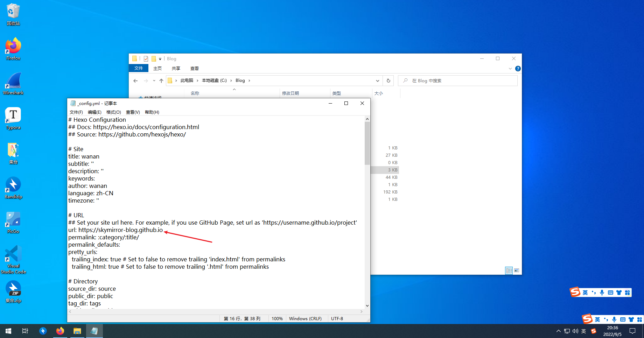Expand the chevron after 此电脑 in the address bar
644x338 pixels.
point(197,80)
